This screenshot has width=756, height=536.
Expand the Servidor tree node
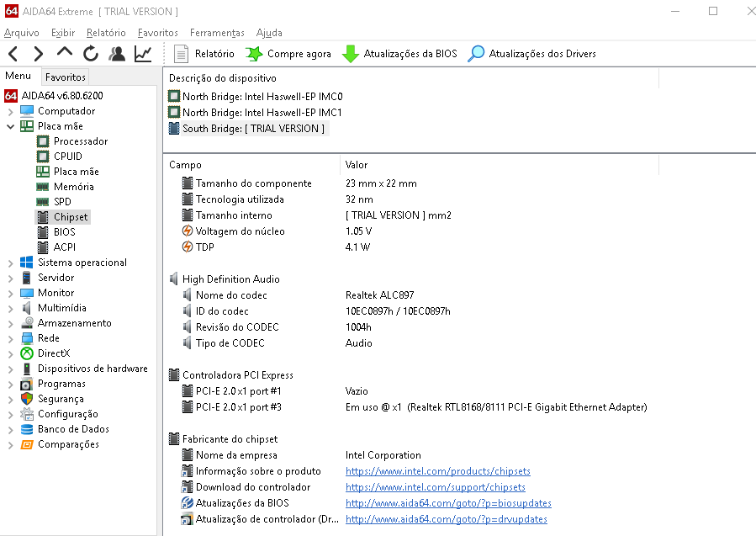pos(11,279)
